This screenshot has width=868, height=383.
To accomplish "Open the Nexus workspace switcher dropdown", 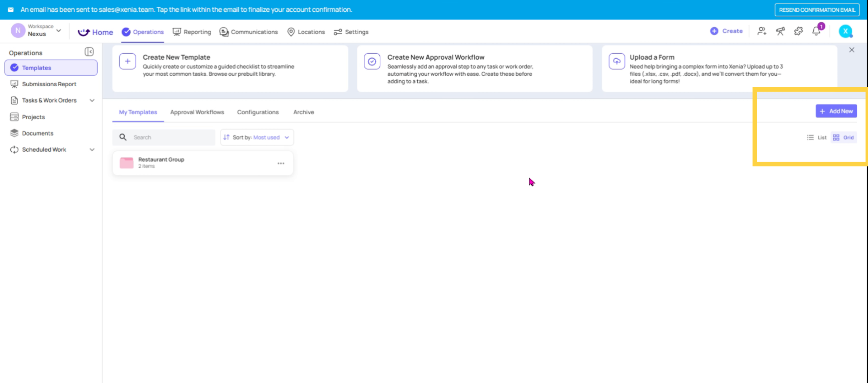I will (58, 31).
